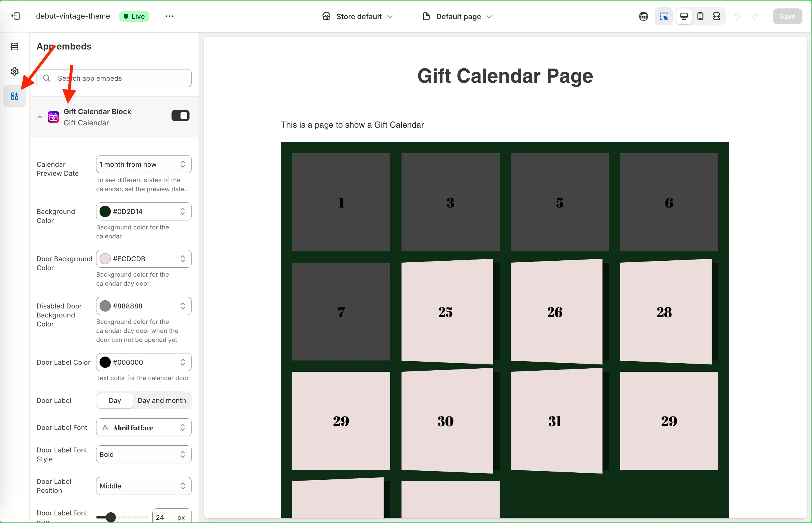Open calendar door number 30
This screenshot has height=523, width=812.
[447, 421]
